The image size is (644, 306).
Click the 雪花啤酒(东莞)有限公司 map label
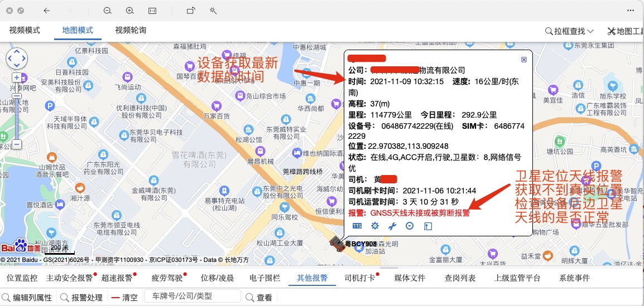coord(199,159)
